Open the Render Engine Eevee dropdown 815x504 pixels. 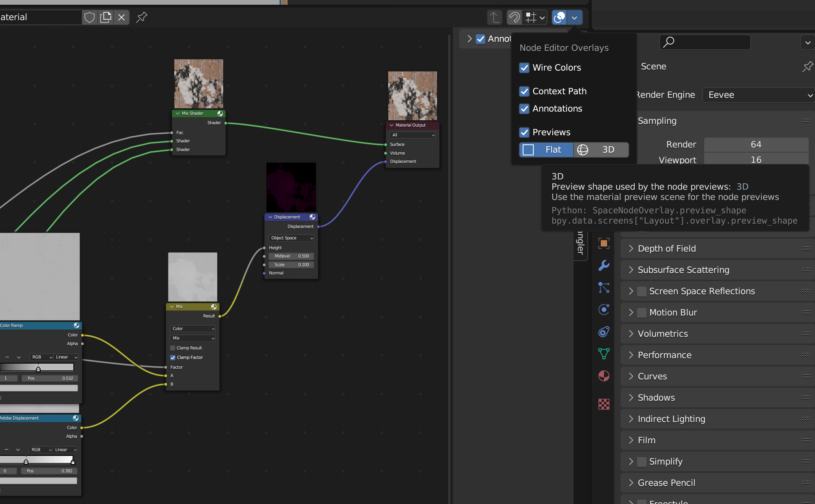pos(759,95)
